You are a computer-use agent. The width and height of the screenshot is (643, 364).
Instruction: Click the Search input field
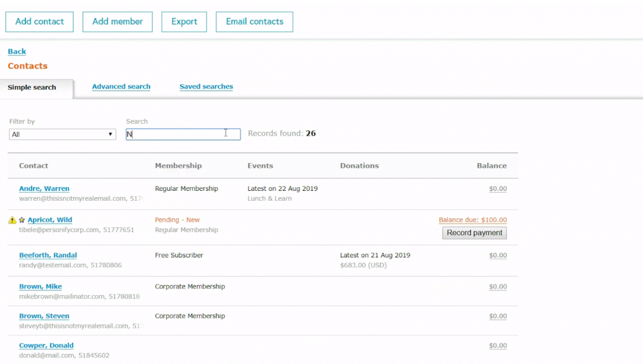[x=183, y=134]
